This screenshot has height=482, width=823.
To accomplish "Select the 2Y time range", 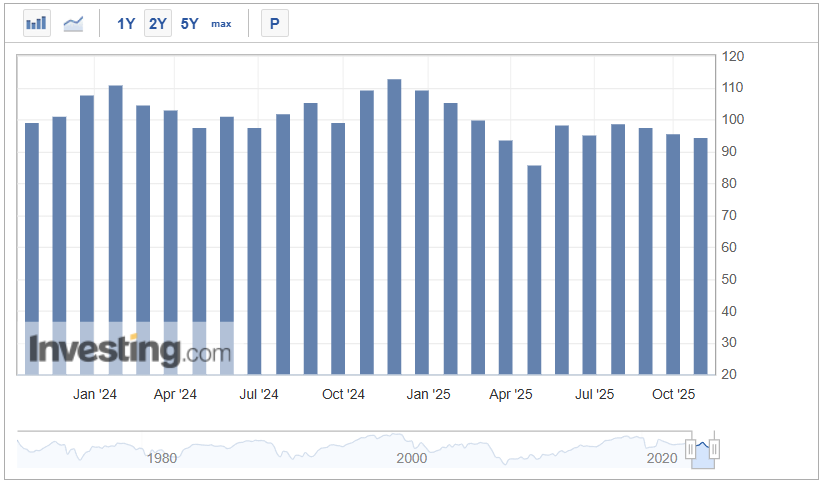I will [157, 23].
